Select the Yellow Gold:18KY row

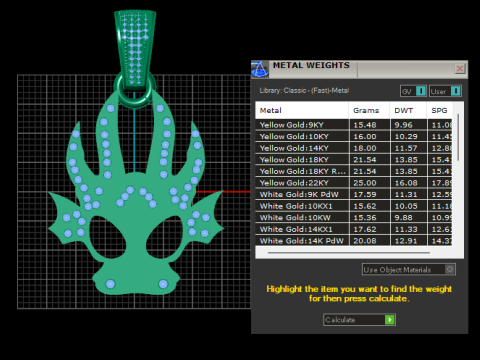[354, 160]
